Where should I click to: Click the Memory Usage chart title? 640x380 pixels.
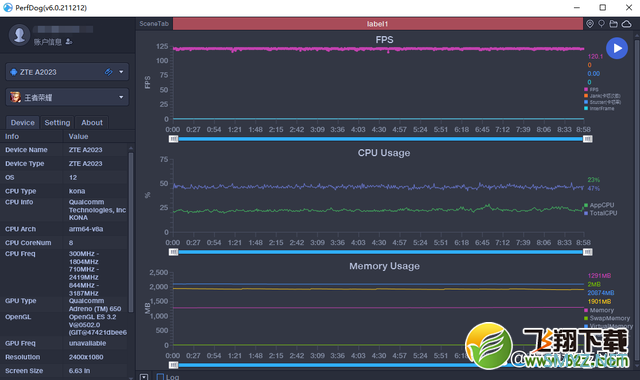(384, 266)
